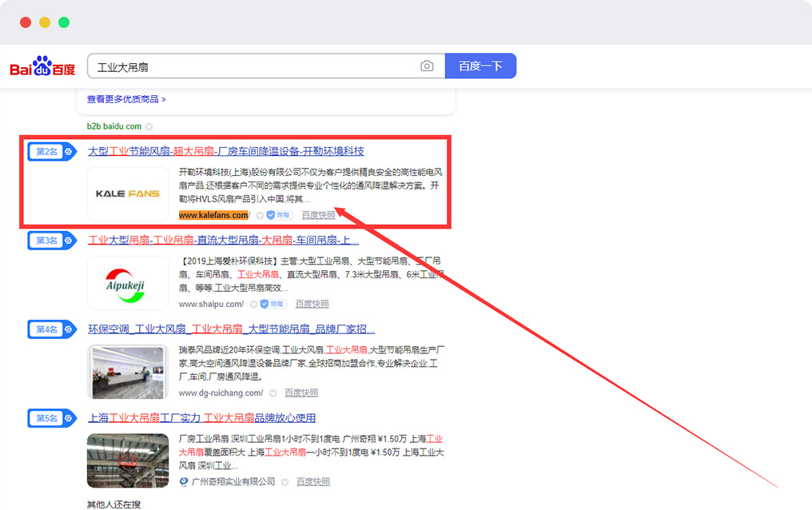Click the 开勒环境科技 result description text
The height and width of the screenshot is (510, 812).
coord(311,185)
